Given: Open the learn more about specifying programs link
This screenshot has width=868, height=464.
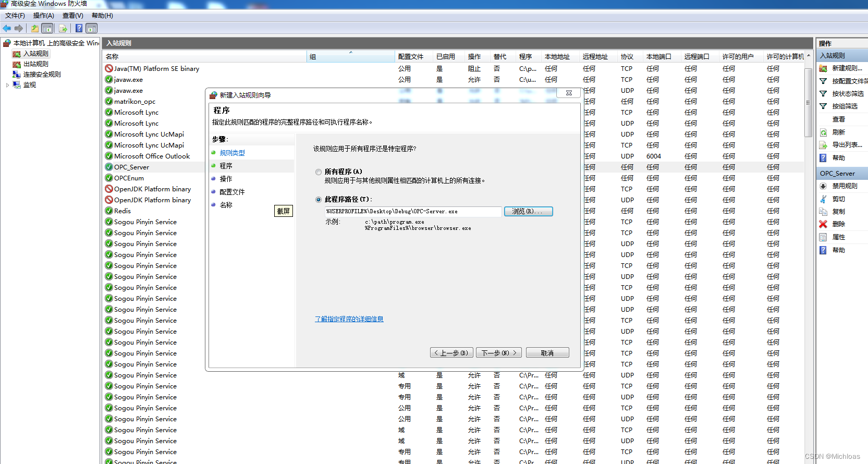Looking at the screenshot, I should pyautogui.click(x=349, y=319).
